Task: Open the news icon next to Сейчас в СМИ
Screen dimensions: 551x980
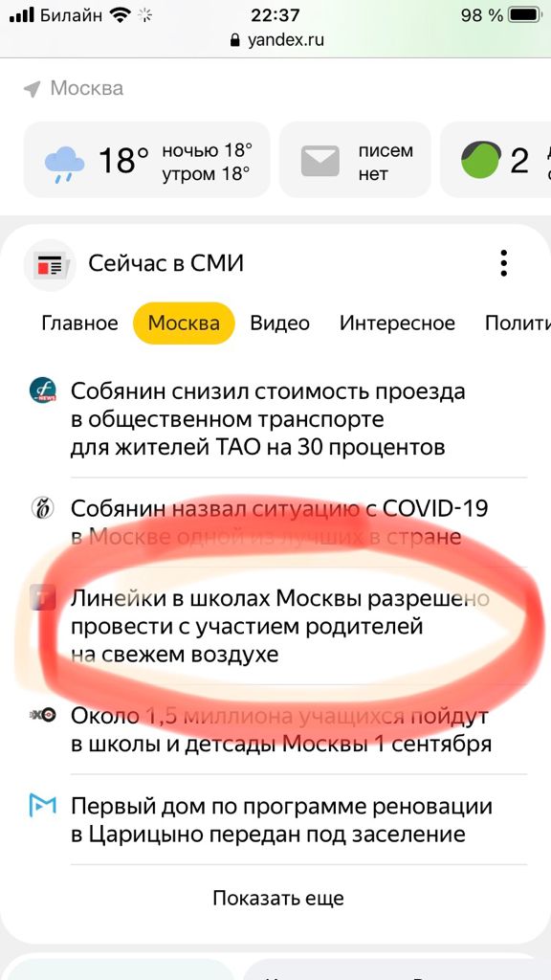Action: [50, 265]
